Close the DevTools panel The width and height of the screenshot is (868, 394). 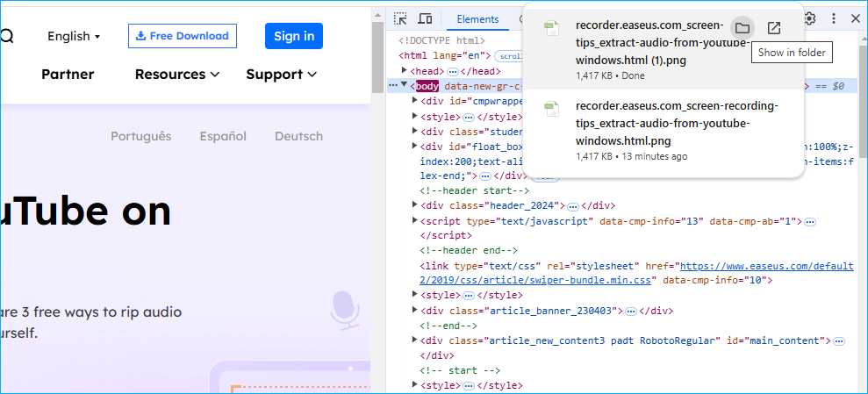(x=855, y=18)
